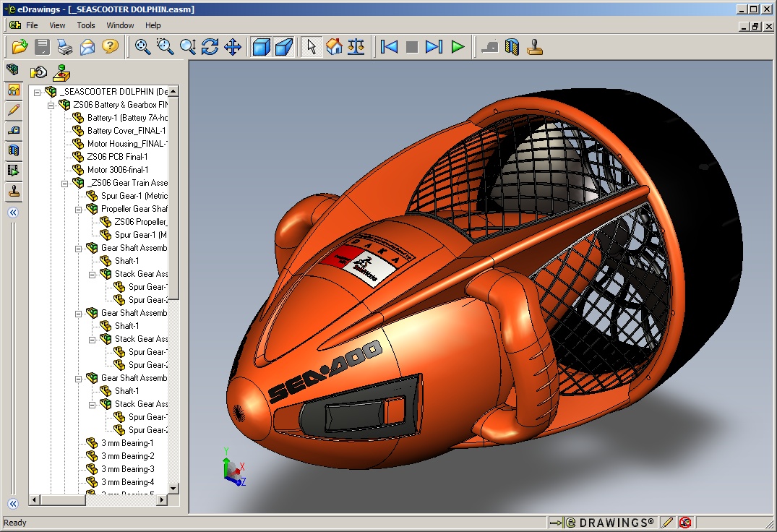Open Cross Section tool in toolbar
The image size is (777, 532).
(512, 47)
